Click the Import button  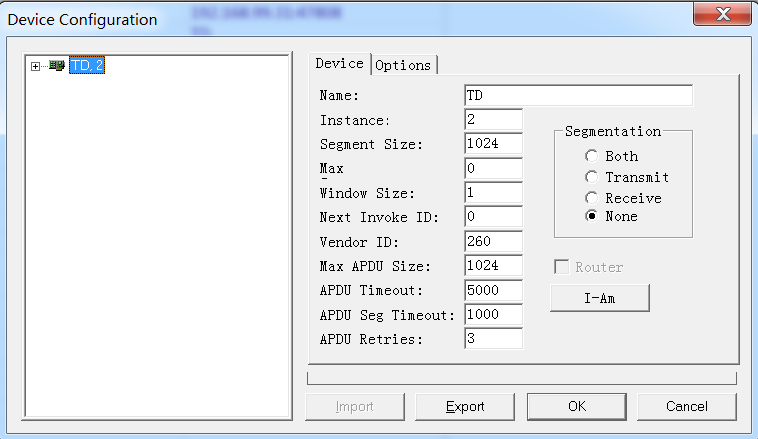(x=355, y=407)
